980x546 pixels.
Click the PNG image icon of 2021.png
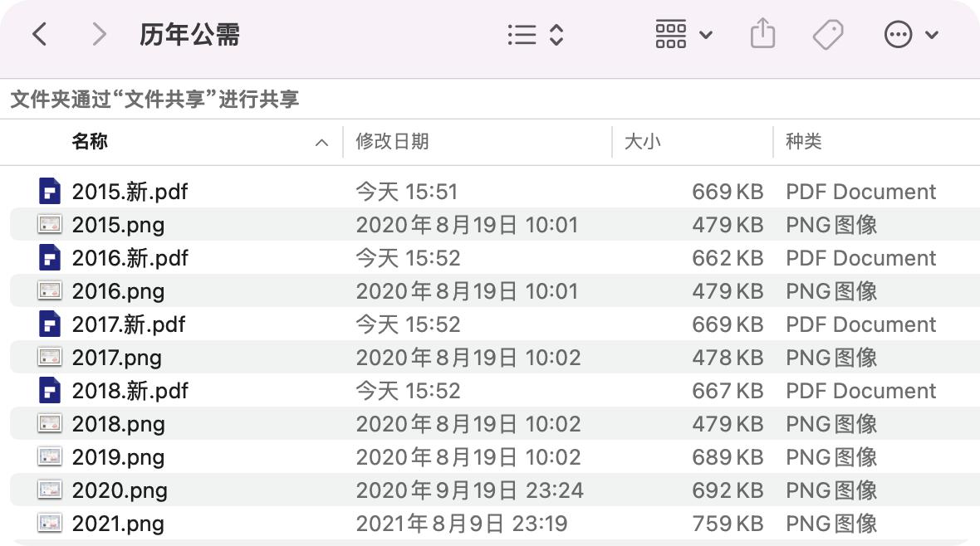pos(50,523)
